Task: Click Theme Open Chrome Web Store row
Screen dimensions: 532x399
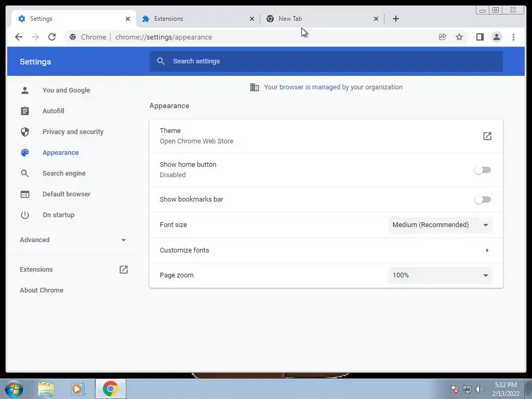Action: (x=326, y=136)
